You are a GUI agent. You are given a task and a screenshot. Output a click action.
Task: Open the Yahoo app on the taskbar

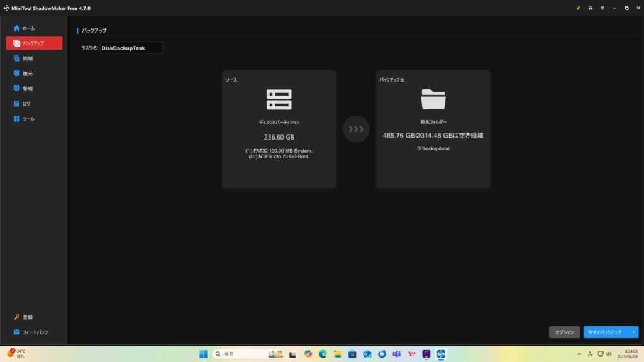click(x=411, y=354)
